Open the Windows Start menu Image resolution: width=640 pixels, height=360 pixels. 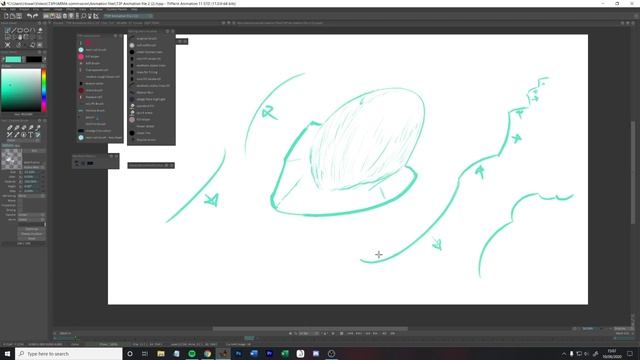[7, 353]
